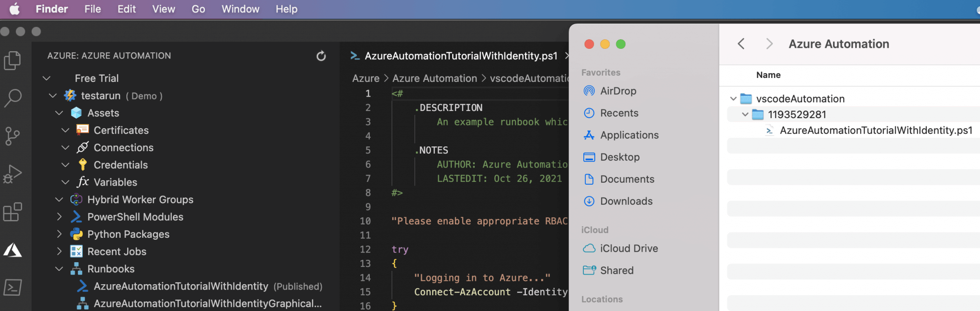Click the Credentials key icon
Viewport: 980px width, 311px height.
[83, 165]
